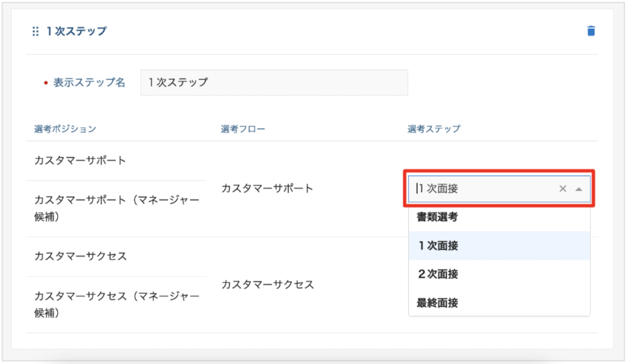Edit the 表示ステップ名 text field

point(274,82)
